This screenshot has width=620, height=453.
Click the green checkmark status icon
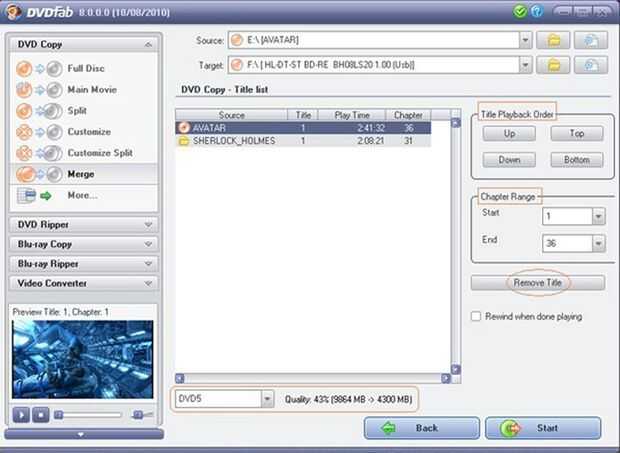point(520,11)
